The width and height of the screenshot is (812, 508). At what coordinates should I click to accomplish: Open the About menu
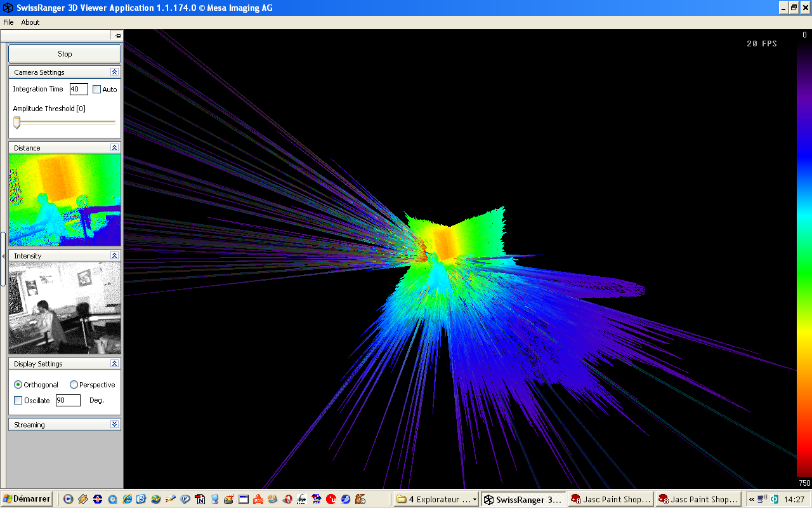[x=30, y=22]
